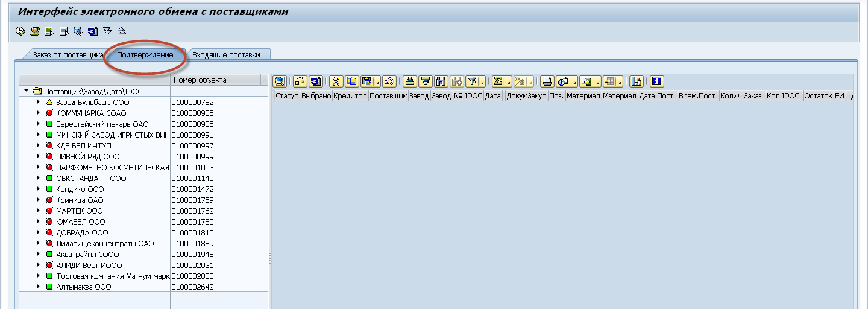Click the Details magnifier icon in grid toolbar
Image resolution: width=868 pixels, height=309 pixels.
(280, 81)
